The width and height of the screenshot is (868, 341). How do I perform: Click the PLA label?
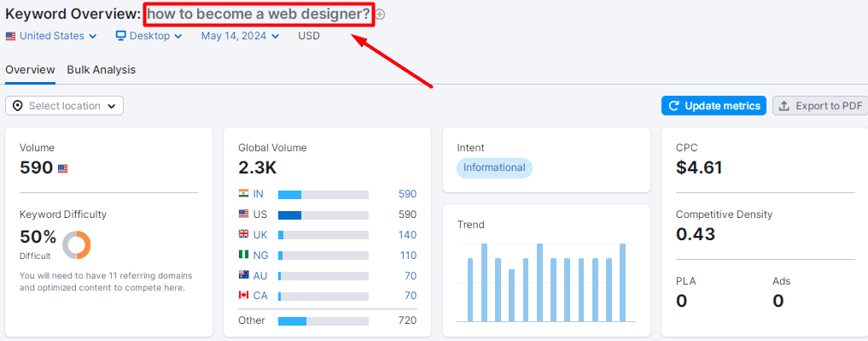click(686, 281)
